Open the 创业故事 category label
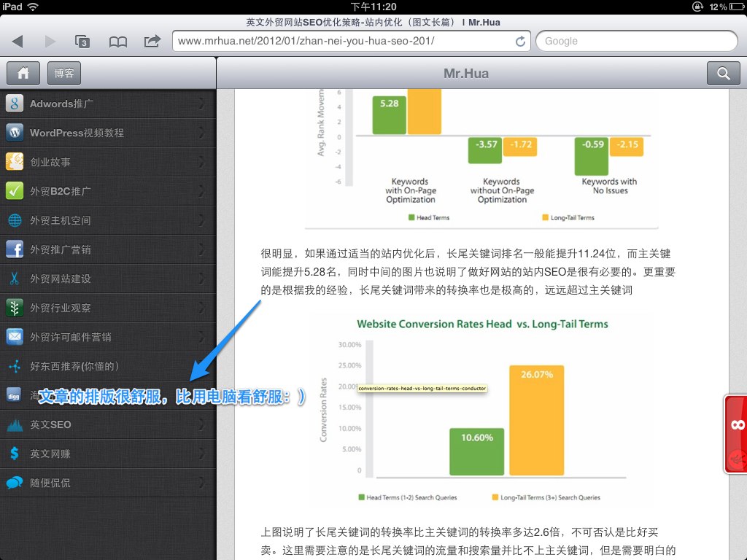The width and height of the screenshot is (747, 560). [50, 162]
